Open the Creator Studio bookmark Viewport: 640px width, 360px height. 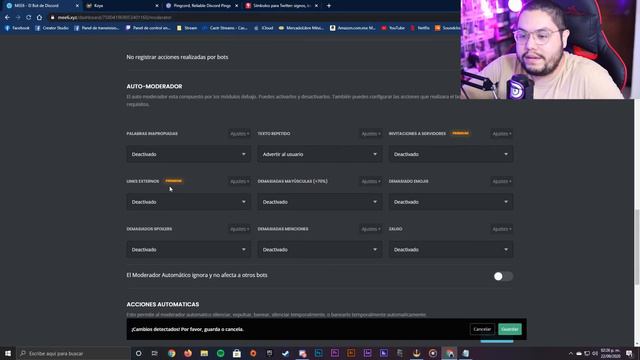pyautogui.click(x=52, y=28)
